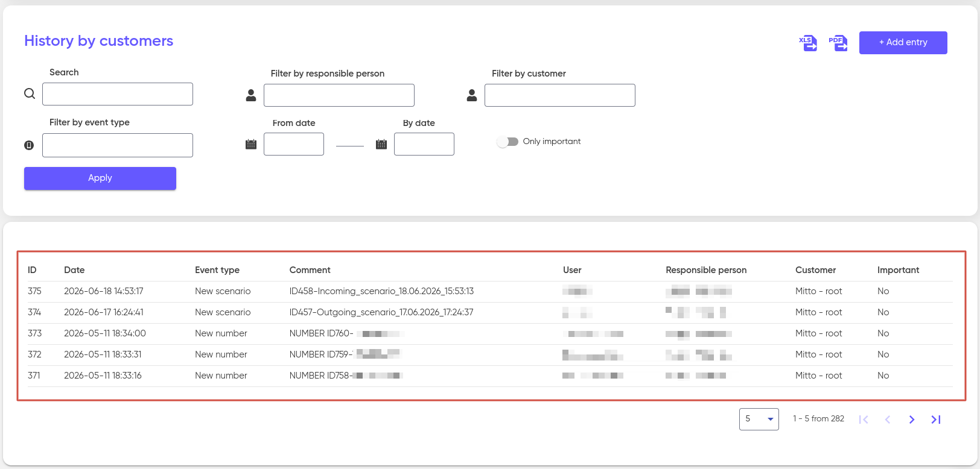Click the History by customers heading

pyautogui.click(x=98, y=41)
